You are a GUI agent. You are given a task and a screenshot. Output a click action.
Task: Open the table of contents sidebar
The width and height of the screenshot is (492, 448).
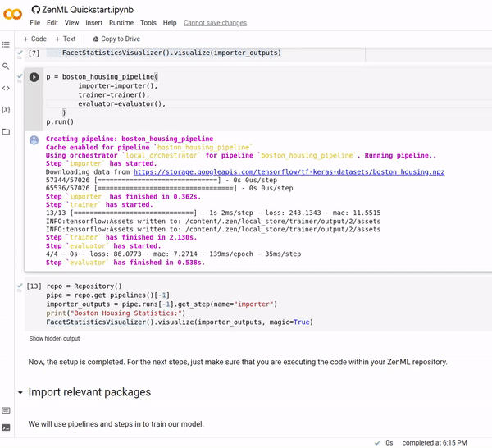click(x=6, y=44)
